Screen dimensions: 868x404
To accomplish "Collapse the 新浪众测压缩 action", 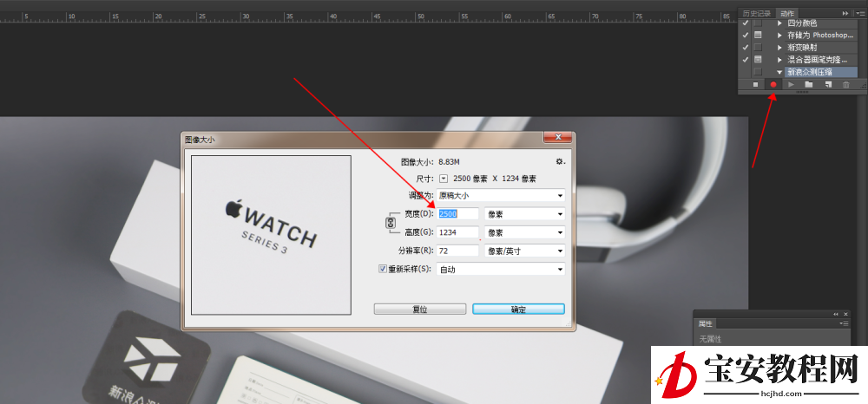I will click(x=779, y=72).
